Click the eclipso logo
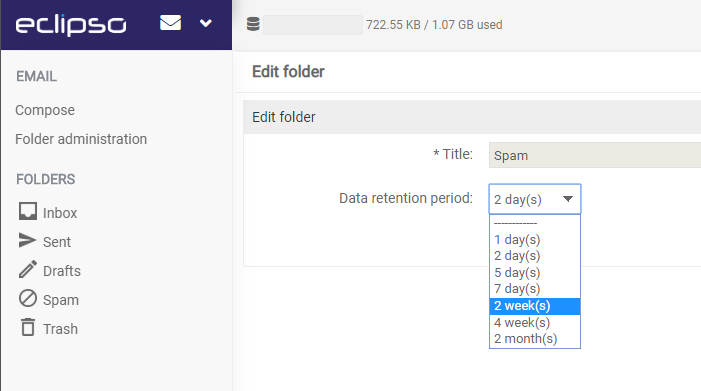The height and width of the screenshot is (391, 701). click(x=71, y=25)
